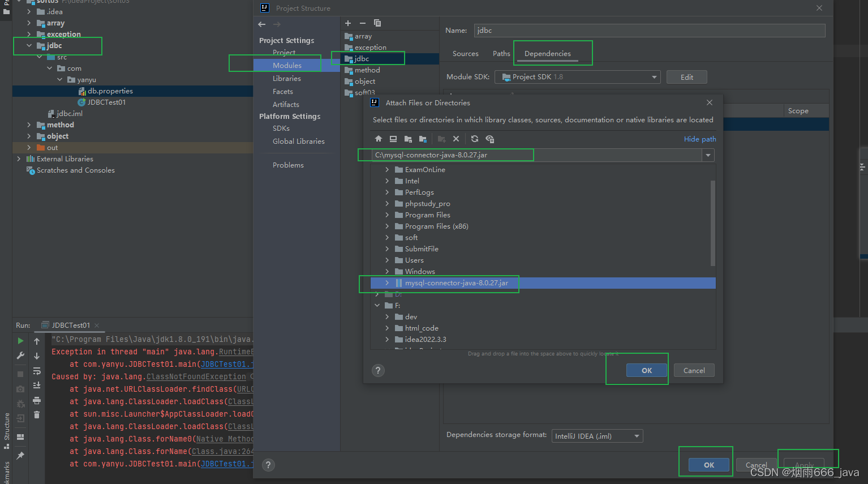The height and width of the screenshot is (484, 868).
Task: Select db.properties in project tree
Action: click(x=110, y=91)
